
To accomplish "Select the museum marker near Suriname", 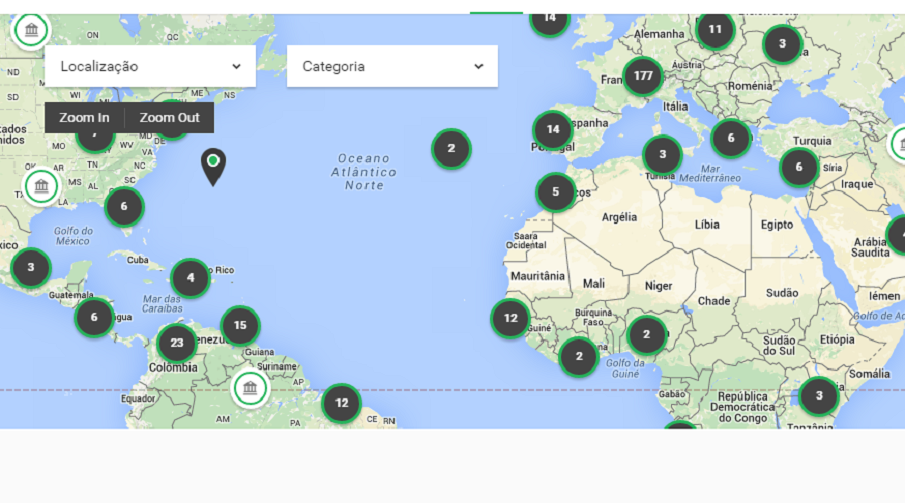I will click(x=250, y=388).
